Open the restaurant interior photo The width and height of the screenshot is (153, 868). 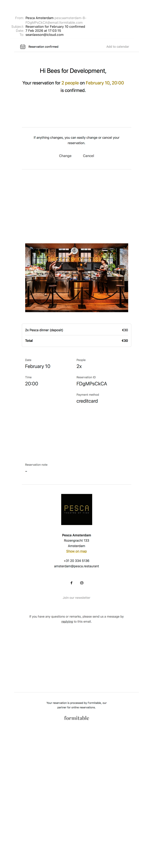[76, 277]
